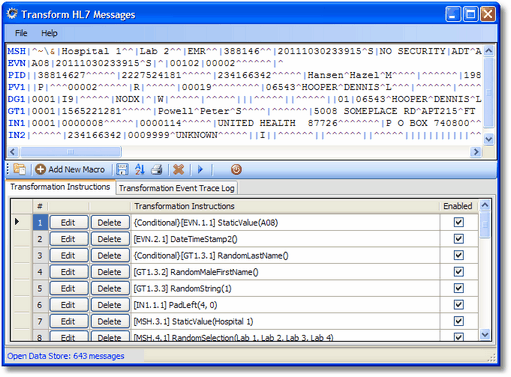Image resolution: width=511 pixels, height=377 pixels.
Task: Switch to Transformation Event Trace Log tab
Action: (177, 188)
